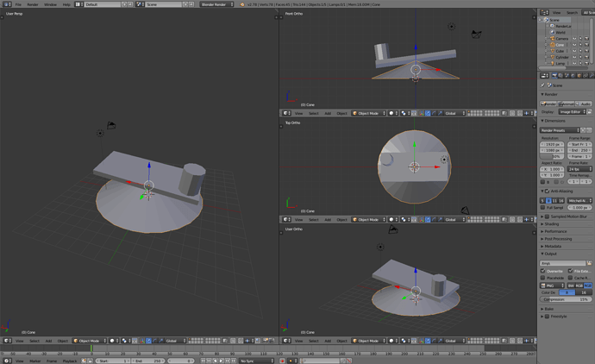
Task: Open the outliner Search menu
Action: (x=572, y=13)
